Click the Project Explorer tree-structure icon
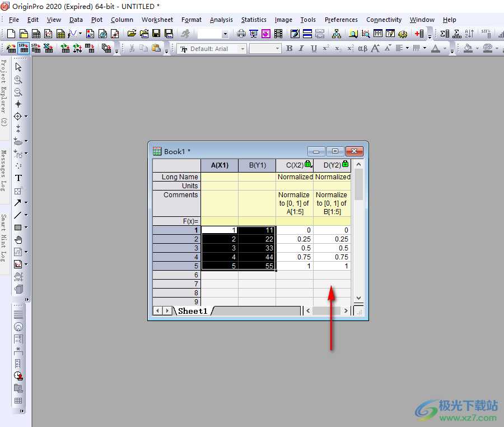This screenshot has width=504, height=427. [337, 34]
